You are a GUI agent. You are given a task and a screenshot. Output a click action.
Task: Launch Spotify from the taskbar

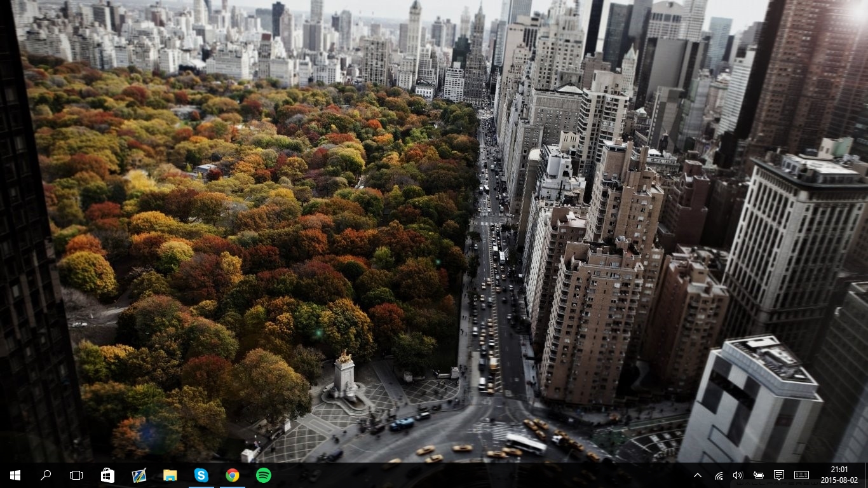point(264,475)
